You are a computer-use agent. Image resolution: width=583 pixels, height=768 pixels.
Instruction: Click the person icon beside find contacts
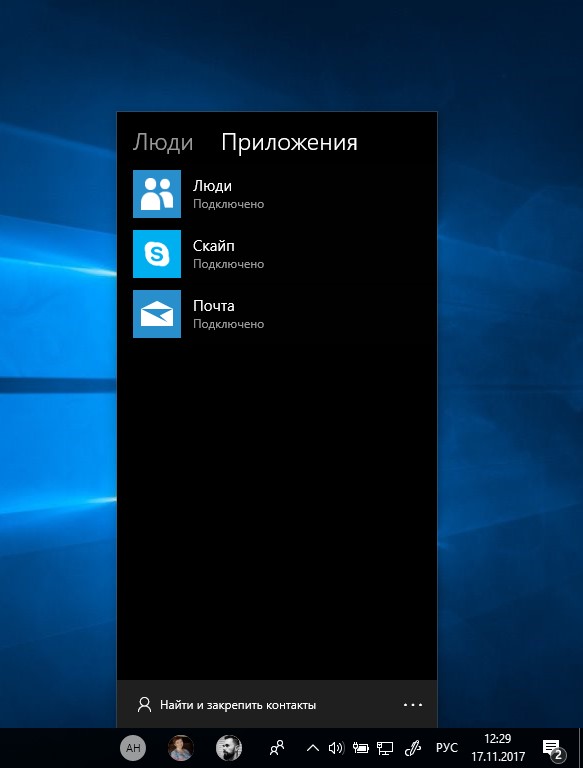pyautogui.click(x=144, y=705)
